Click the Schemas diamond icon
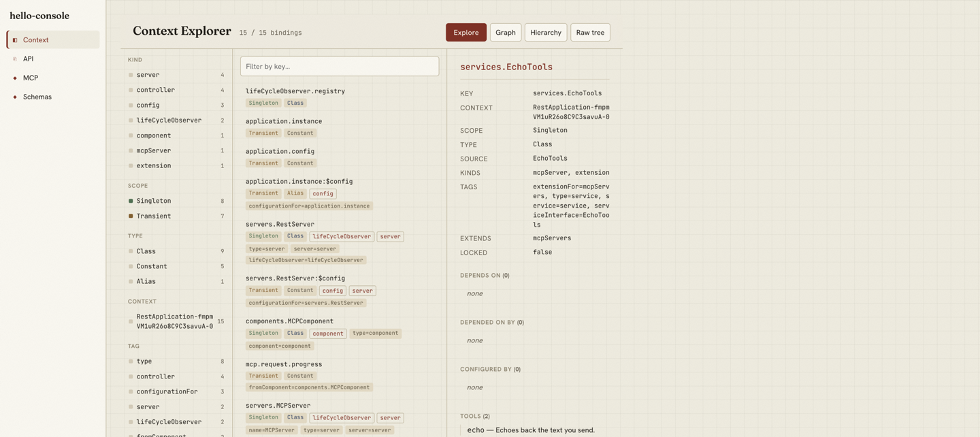 point(15,97)
